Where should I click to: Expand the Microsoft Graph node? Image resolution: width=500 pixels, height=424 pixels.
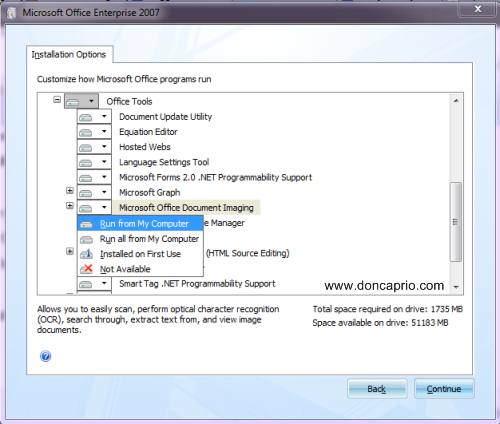point(70,191)
